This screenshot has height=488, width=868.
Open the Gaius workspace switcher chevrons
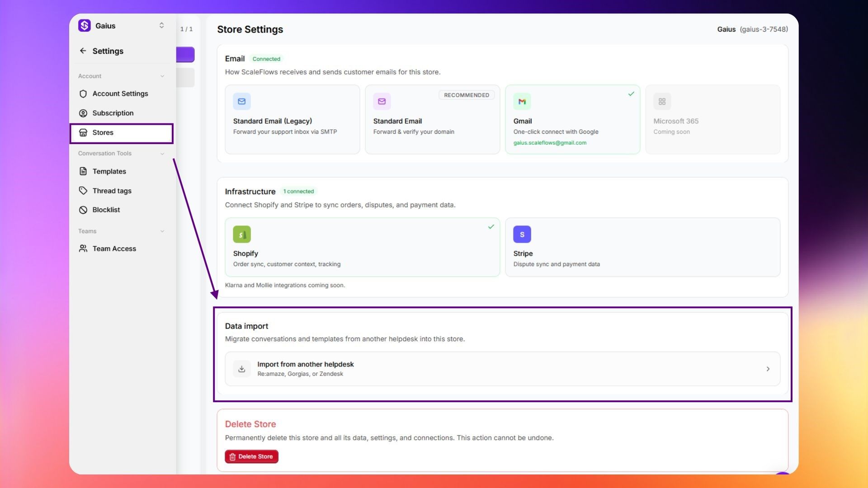click(161, 26)
